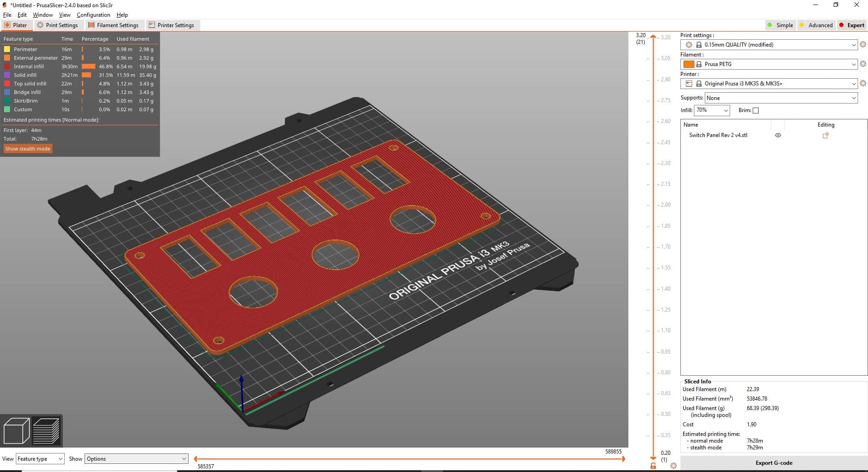Click Show stealth mode button

pyautogui.click(x=28, y=149)
